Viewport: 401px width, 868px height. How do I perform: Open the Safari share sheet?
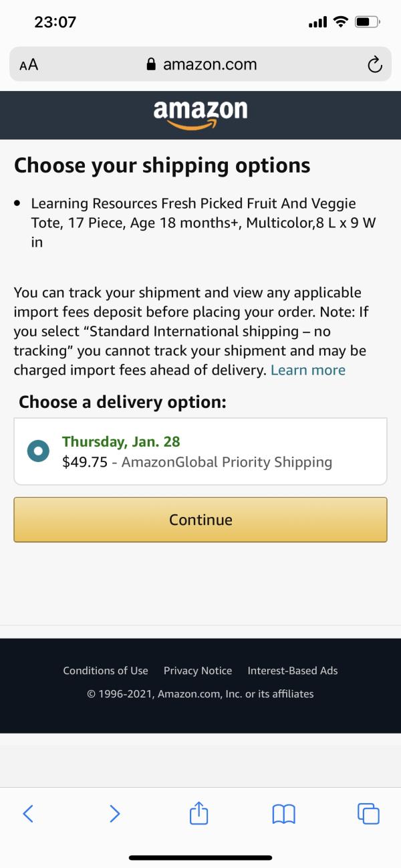pyautogui.click(x=200, y=812)
